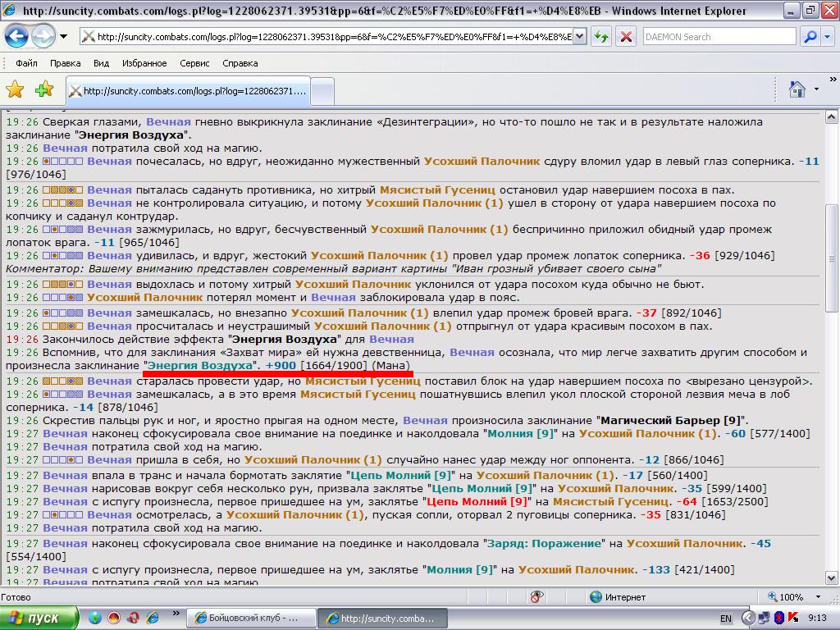Show hidden toolbar items via chevron
This screenshot has width=840, height=630.
click(833, 80)
